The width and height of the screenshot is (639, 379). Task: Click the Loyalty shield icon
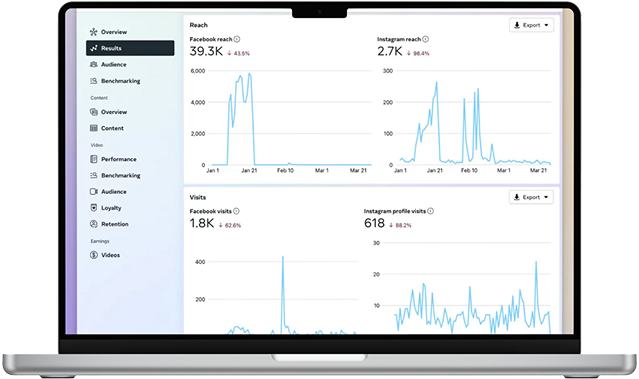(x=94, y=207)
